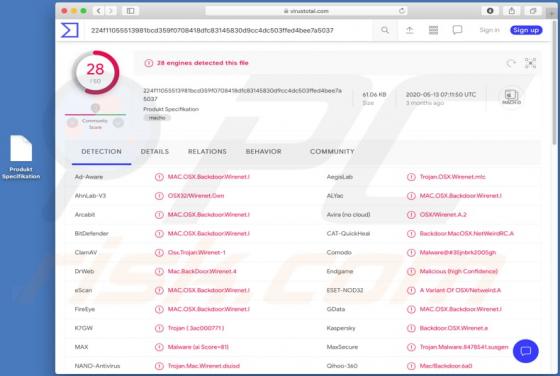Click the VirusTotal logo icon
The height and width of the screenshot is (376, 560).
tap(70, 30)
